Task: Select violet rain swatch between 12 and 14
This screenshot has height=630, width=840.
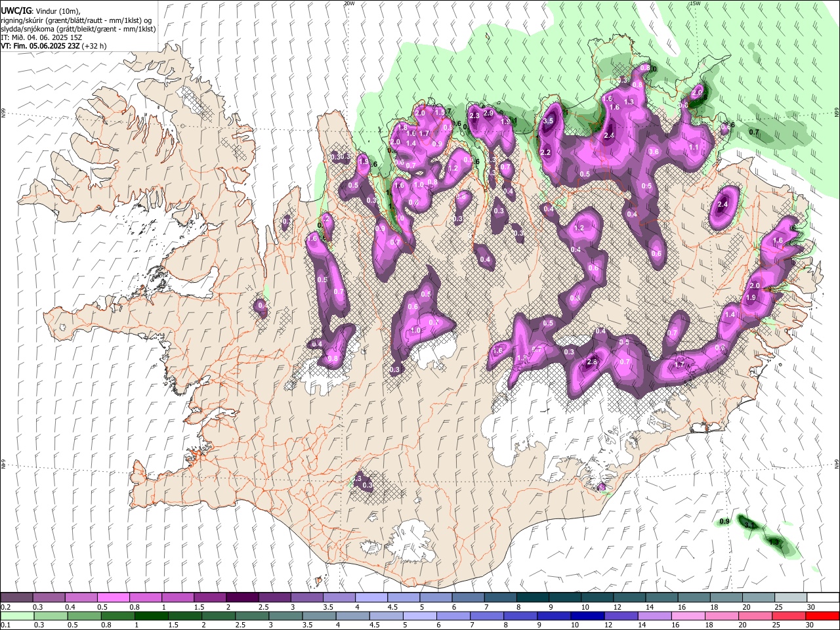Action: pyautogui.click(x=621, y=616)
